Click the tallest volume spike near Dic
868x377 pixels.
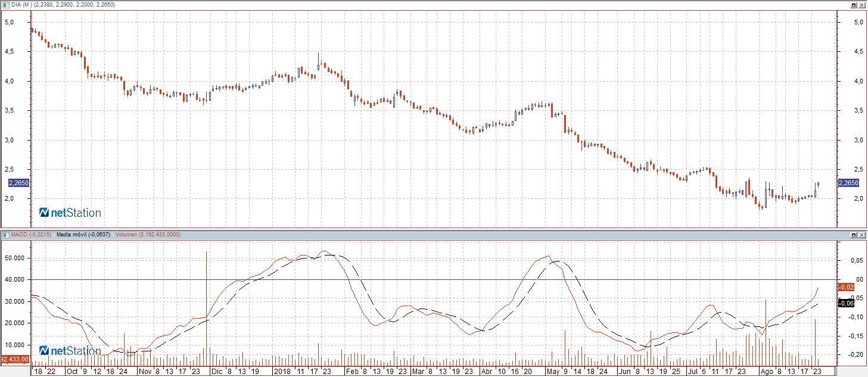(x=206, y=298)
